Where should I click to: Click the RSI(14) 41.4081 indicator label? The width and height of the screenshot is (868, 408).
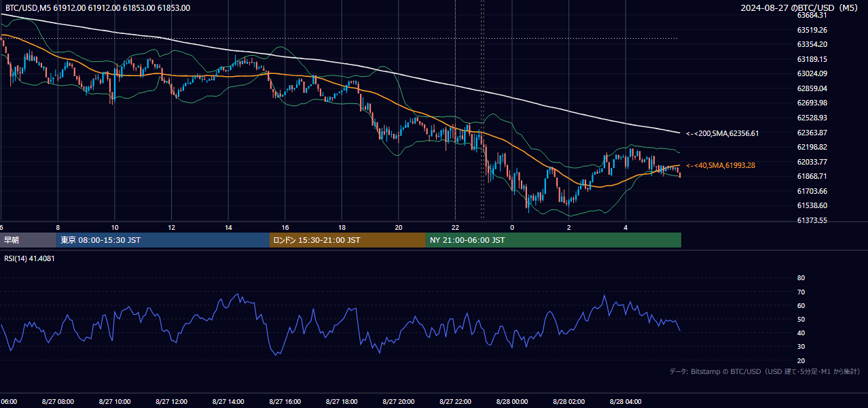pos(30,258)
